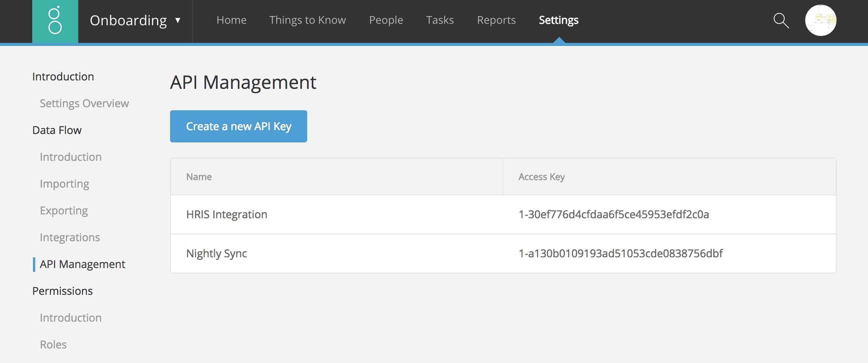Click the HRIS Integration access key value
The image size is (868, 363).
pyautogui.click(x=614, y=214)
